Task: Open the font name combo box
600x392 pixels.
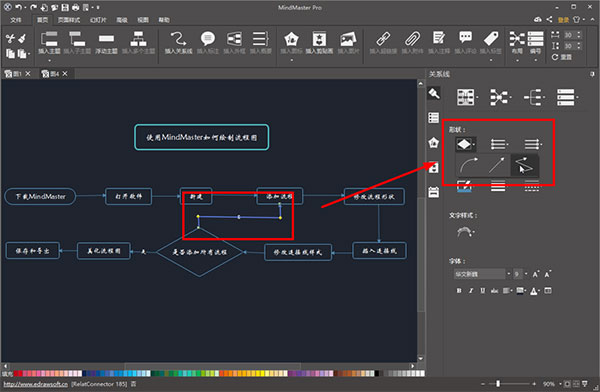Action: 483,274
